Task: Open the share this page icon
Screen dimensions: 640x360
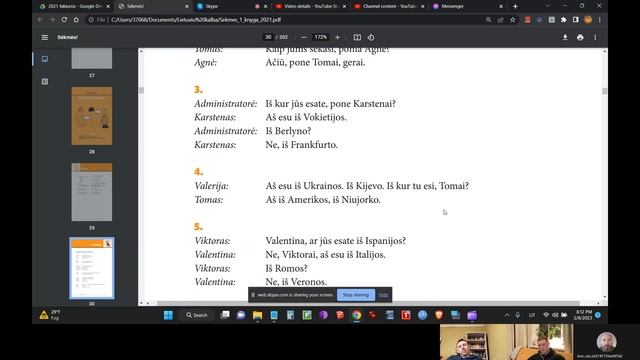Action: click(500, 20)
